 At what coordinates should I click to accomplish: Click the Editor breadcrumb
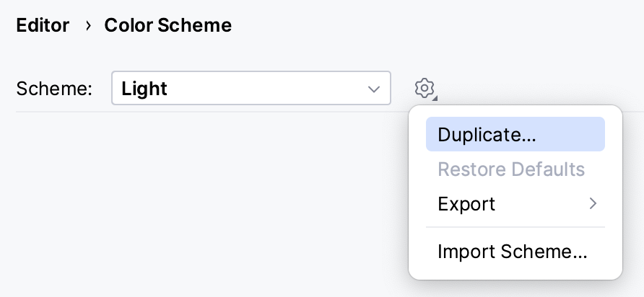point(43,26)
